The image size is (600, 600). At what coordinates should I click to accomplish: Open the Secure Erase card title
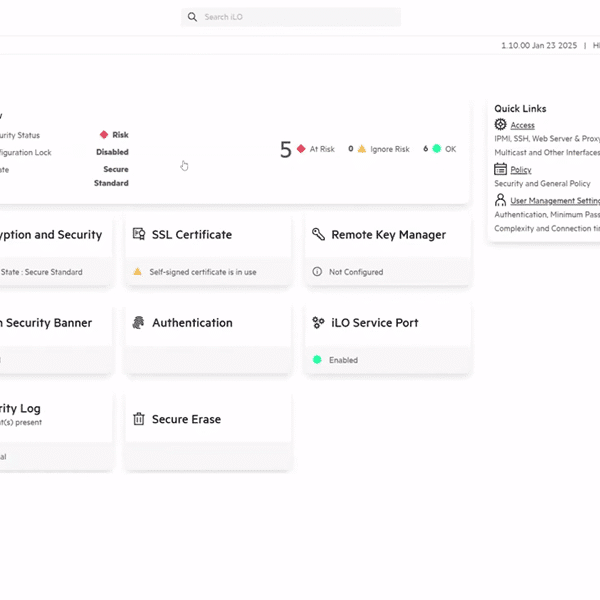pos(186,420)
